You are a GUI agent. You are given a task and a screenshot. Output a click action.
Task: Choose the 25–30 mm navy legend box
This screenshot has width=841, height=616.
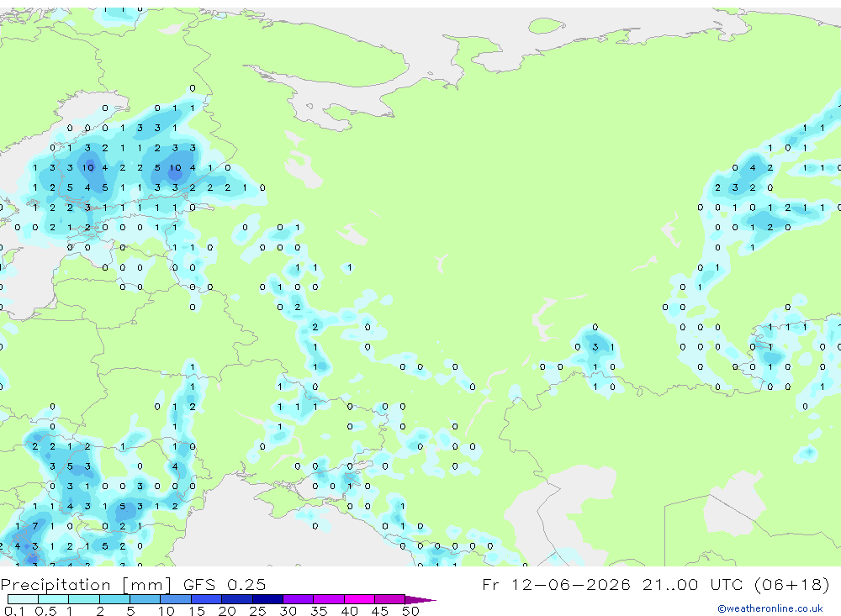click(x=267, y=599)
